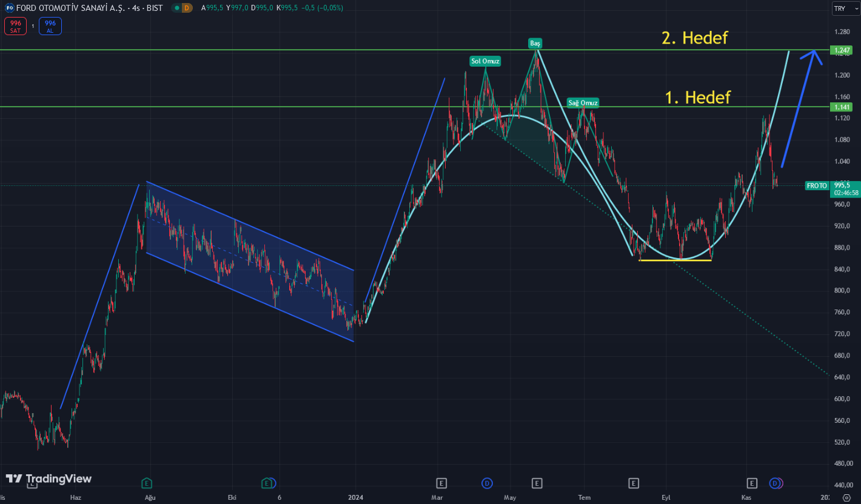Select the earnings E marker above Mar
This screenshot has width=861, height=504.
click(x=441, y=483)
